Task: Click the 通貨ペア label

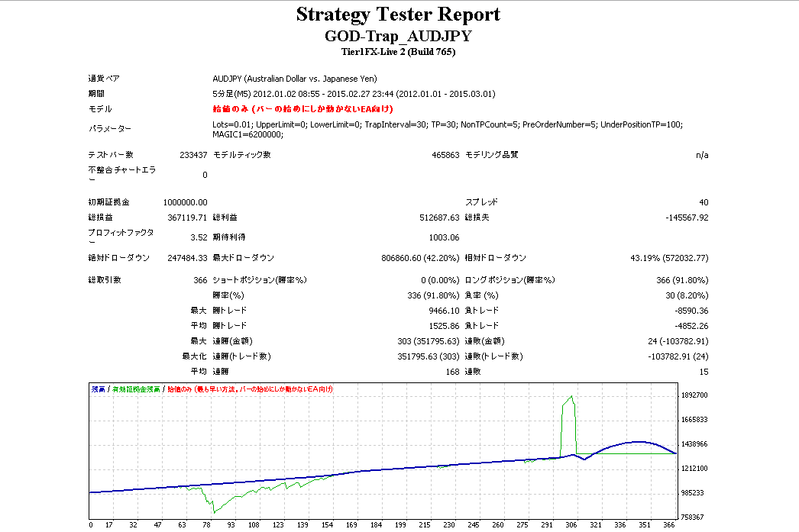Action: 104,79
